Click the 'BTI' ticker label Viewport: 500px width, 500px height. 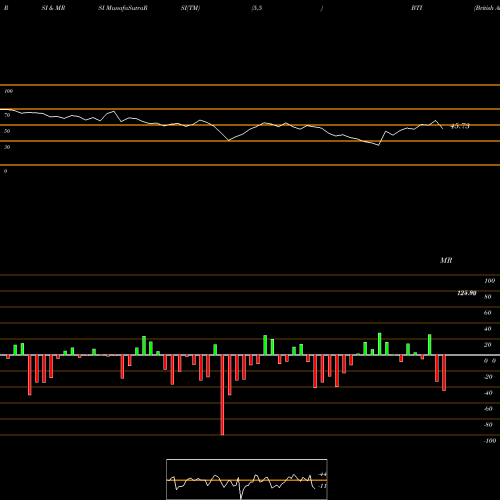pyautogui.click(x=417, y=8)
